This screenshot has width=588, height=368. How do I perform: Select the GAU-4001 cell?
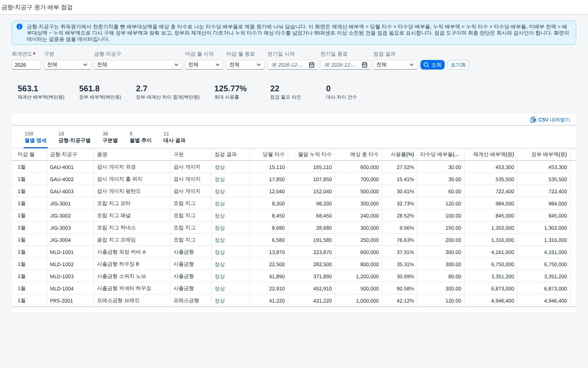click(71, 167)
